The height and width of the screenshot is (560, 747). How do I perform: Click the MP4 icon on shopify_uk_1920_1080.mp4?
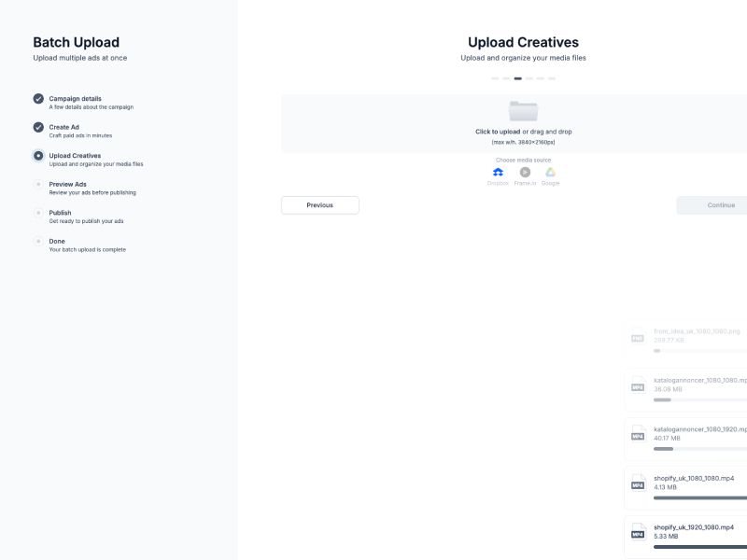(637, 534)
